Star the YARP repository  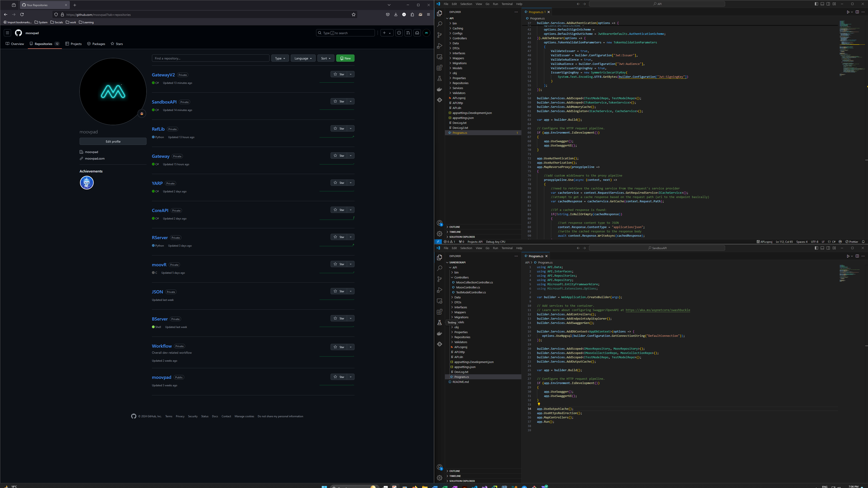[339, 183]
